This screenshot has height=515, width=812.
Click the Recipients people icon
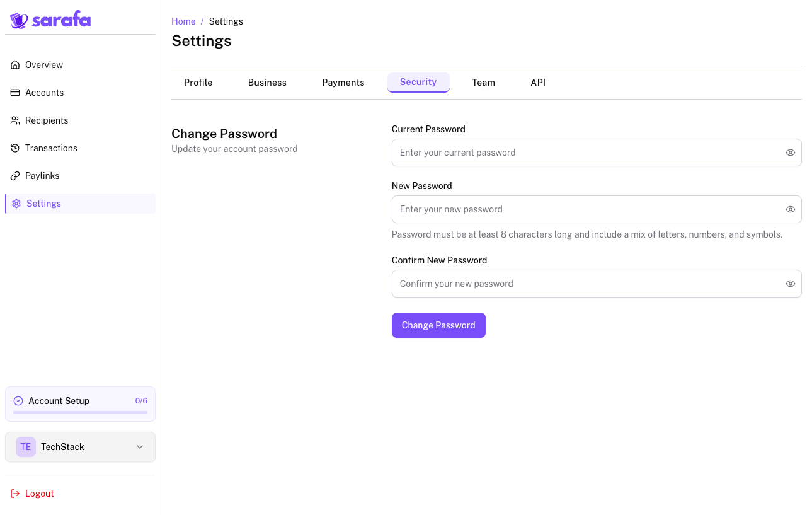pos(15,120)
